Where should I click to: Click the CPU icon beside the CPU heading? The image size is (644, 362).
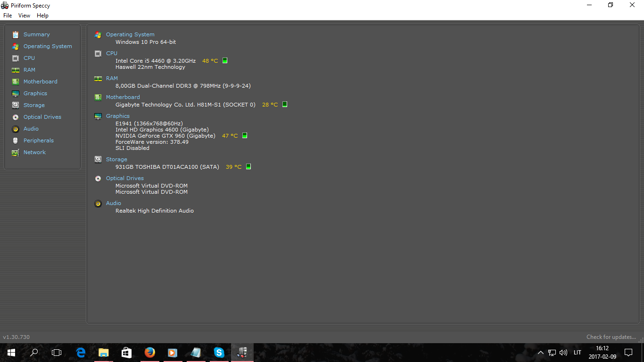[x=98, y=53]
